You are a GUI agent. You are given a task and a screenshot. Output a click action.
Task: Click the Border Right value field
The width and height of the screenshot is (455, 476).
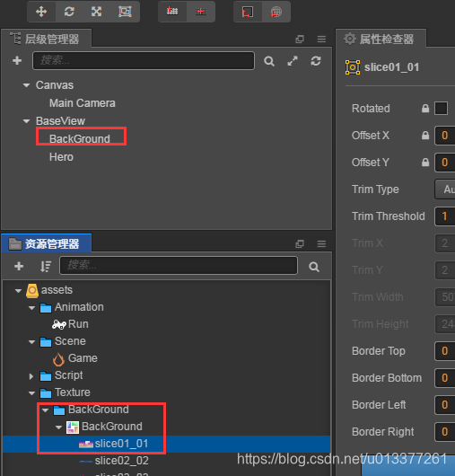point(445,432)
